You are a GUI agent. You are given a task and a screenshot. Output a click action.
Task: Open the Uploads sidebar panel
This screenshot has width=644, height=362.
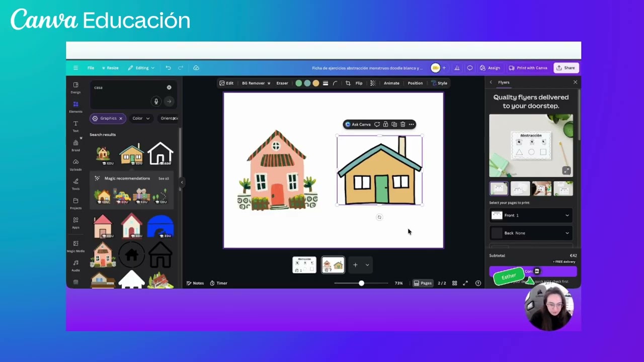(x=75, y=165)
